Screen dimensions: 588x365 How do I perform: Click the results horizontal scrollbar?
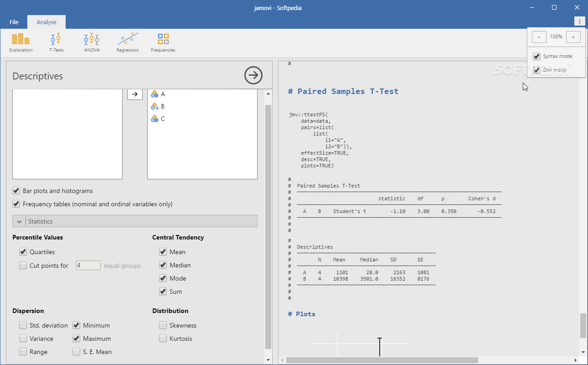[x=382, y=360]
